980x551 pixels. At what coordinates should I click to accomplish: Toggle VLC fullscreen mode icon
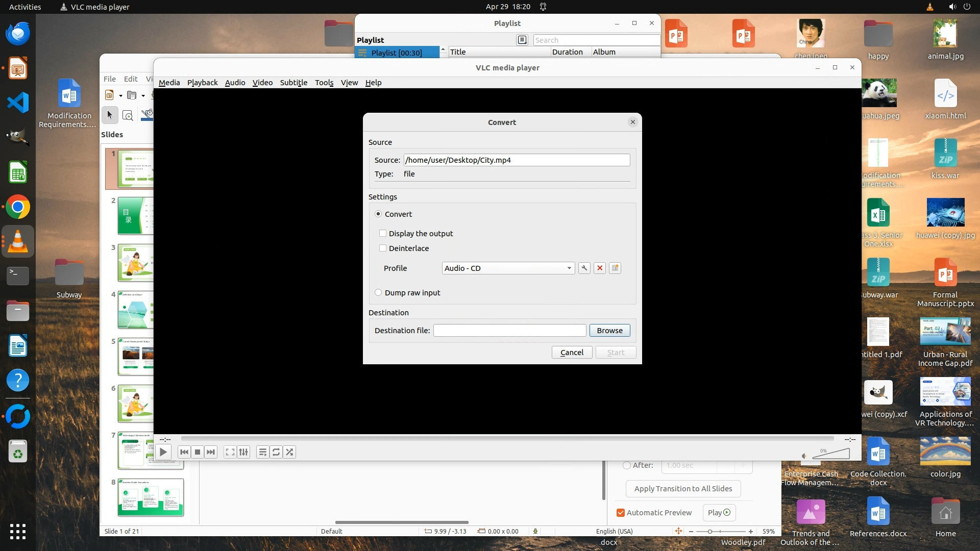(230, 452)
